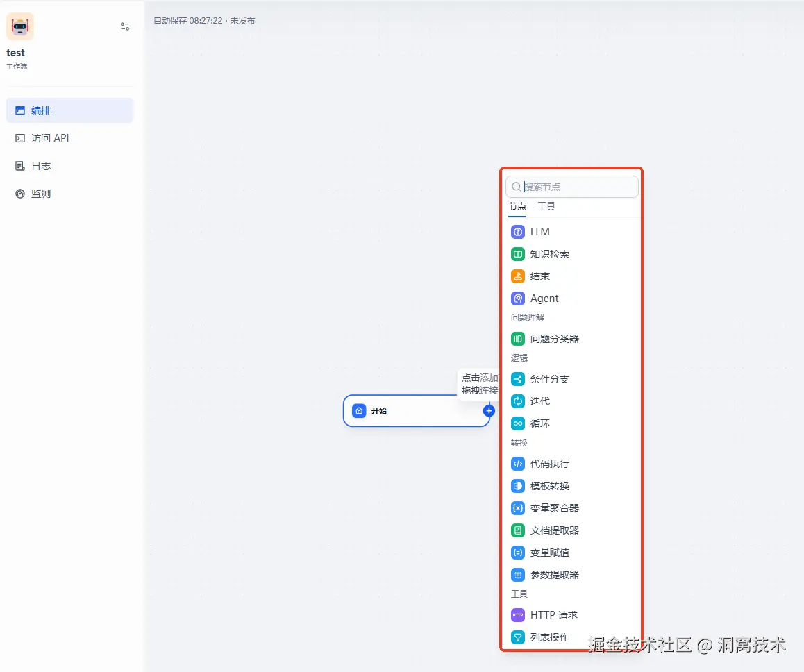This screenshot has width=804, height=672.
Task: Click the purple HTTP 请求 icon
Action: pos(518,615)
